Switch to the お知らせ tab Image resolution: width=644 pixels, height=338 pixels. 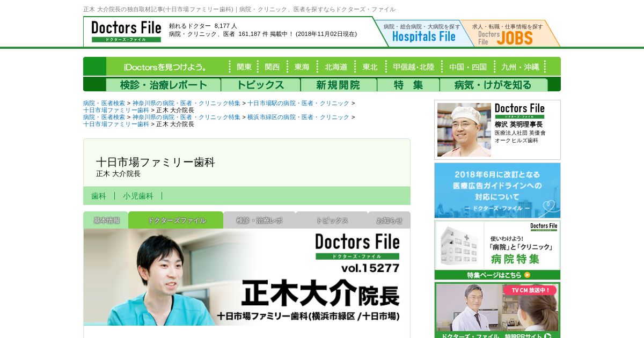pos(389,220)
